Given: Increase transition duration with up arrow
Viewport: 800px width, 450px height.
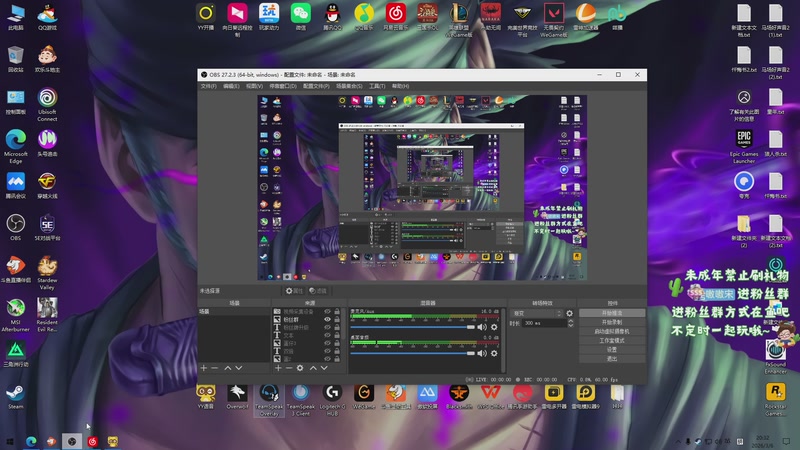Looking at the screenshot, I should [570, 321].
